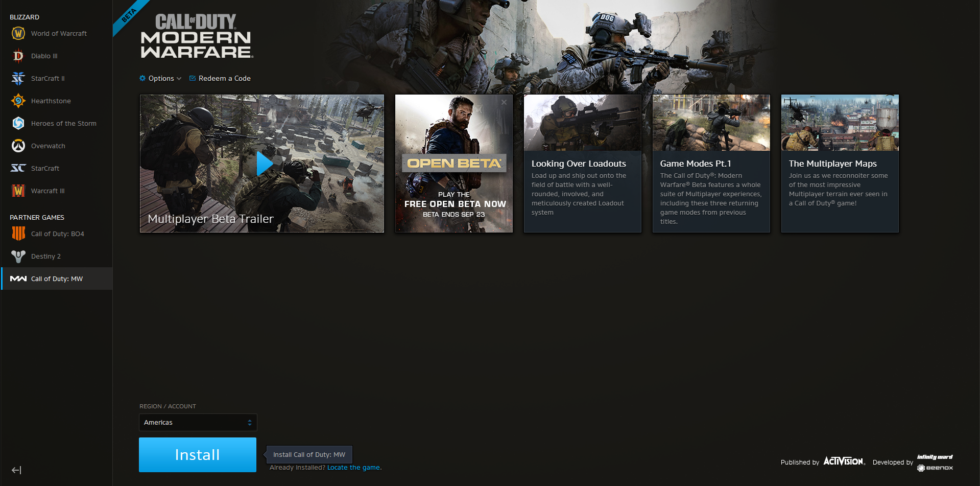Click the Game Modes Pt.1 thumbnail image

point(711,123)
